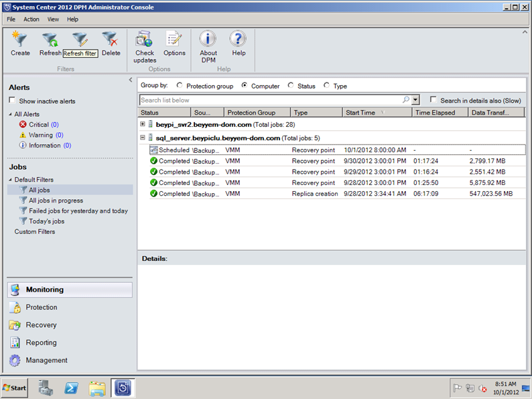Open the About DPM icon
This screenshot has width=532, height=399.
208,39
